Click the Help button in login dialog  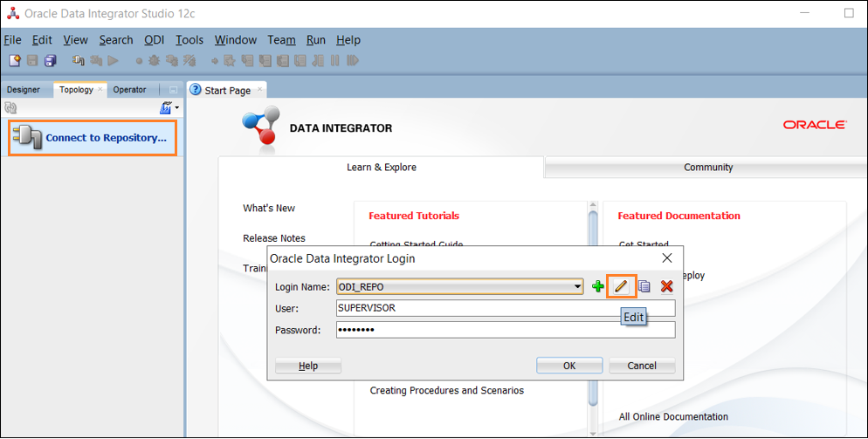click(x=307, y=366)
